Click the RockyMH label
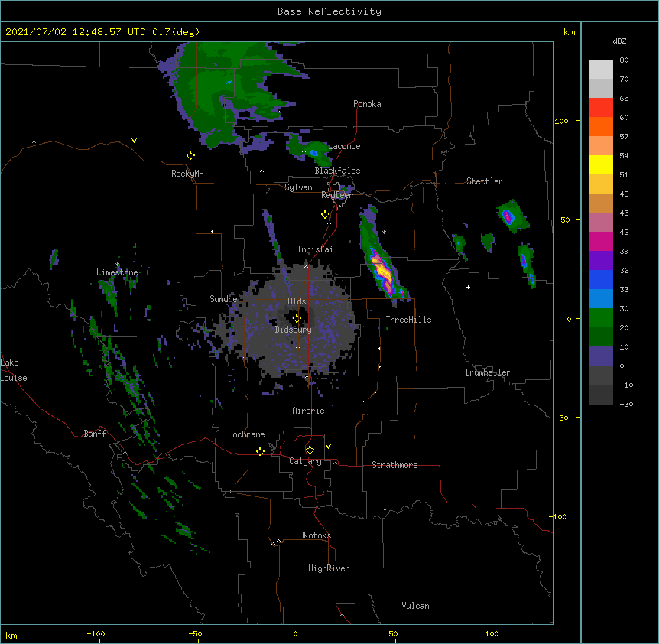The width and height of the screenshot is (659, 644). click(x=187, y=174)
